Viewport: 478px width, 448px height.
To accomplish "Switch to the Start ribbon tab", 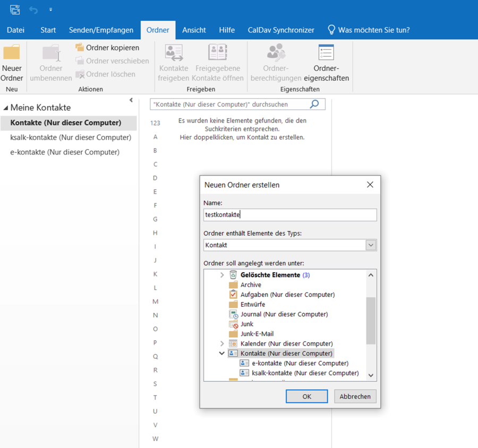I will pyautogui.click(x=47, y=30).
